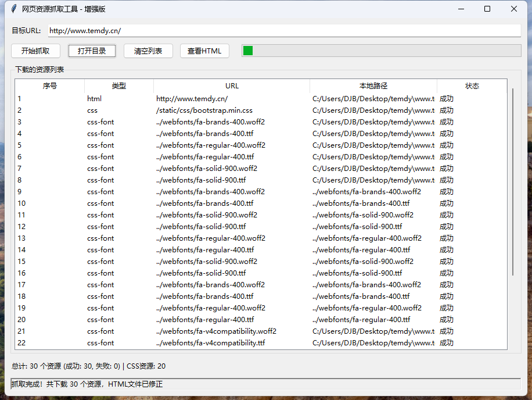Click the 状态 column header
Viewport: 532px width, 400px height.
click(472, 85)
